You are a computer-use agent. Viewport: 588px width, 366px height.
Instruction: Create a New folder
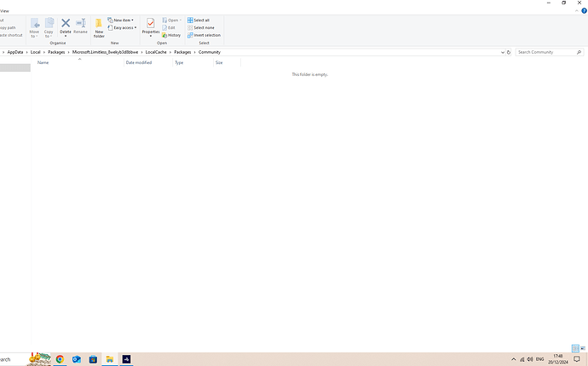tap(99, 28)
